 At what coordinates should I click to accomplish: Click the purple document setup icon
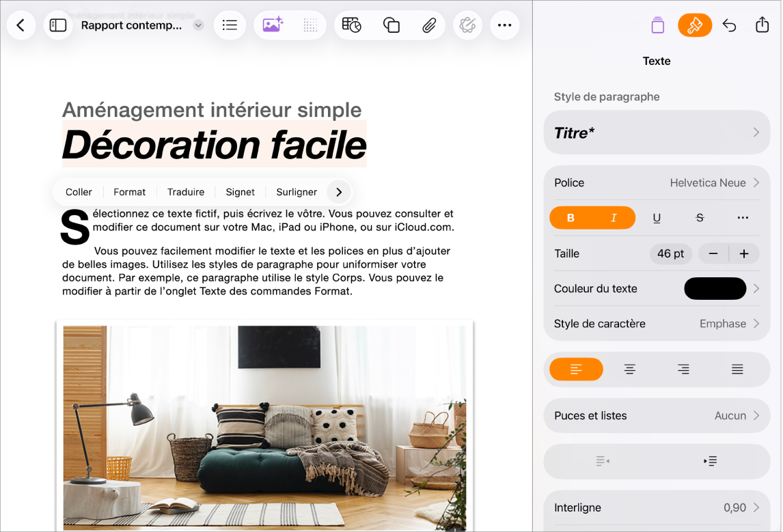pyautogui.click(x=658, y=25)
